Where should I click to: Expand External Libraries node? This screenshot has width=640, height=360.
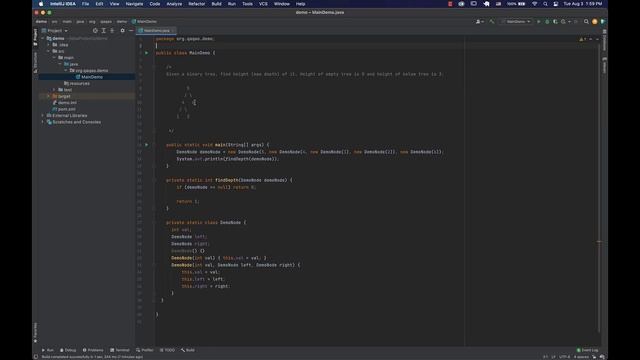(43, 116)
